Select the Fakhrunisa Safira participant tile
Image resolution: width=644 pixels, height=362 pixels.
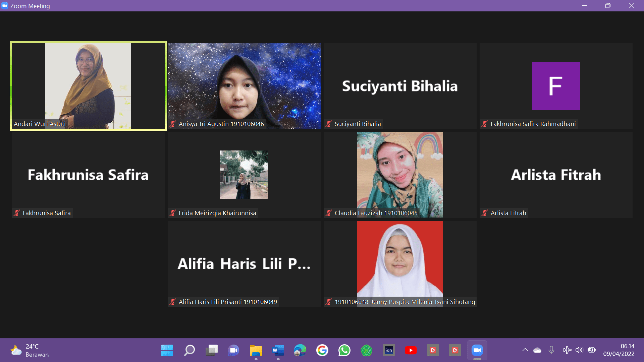88,175
